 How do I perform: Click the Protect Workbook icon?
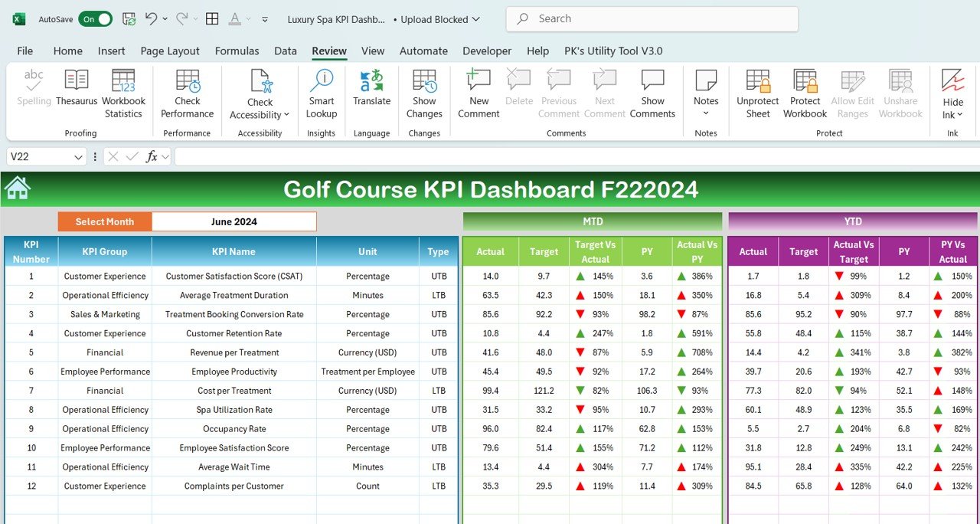(x=805, y=80)
